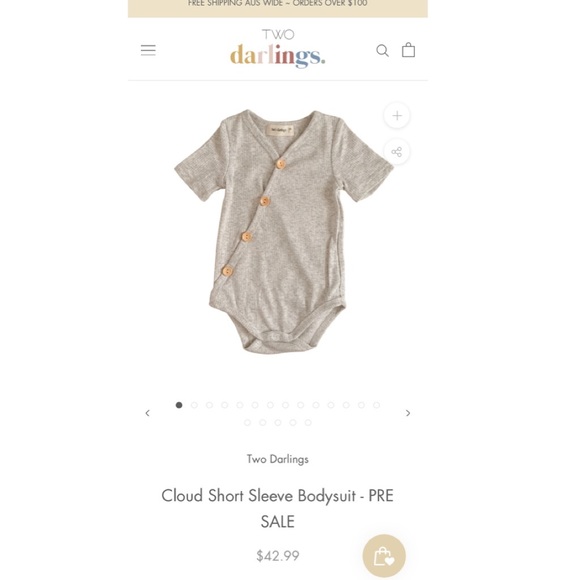The height and width of the screenshot is (580, 580).
Task: Select the first carousel dot
Action: point(179,405)
